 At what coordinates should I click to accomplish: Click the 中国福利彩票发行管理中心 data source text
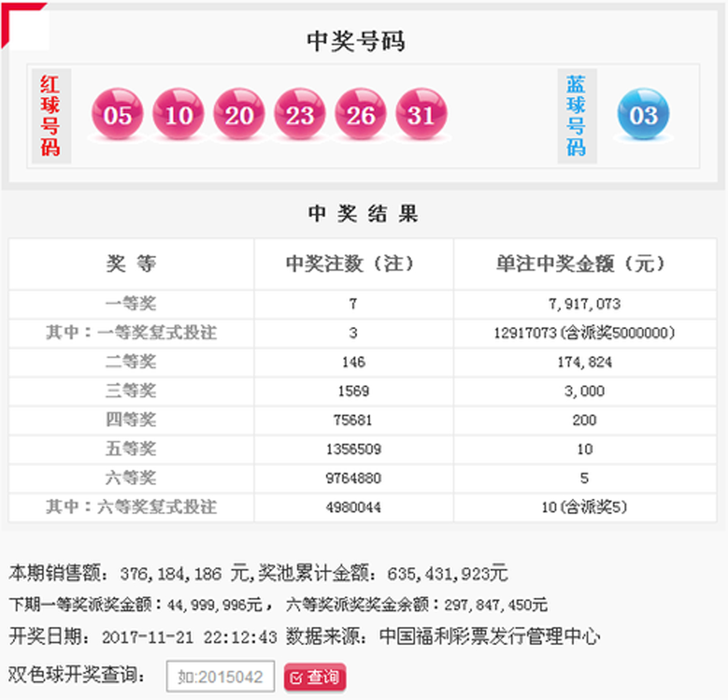(489, 636)
